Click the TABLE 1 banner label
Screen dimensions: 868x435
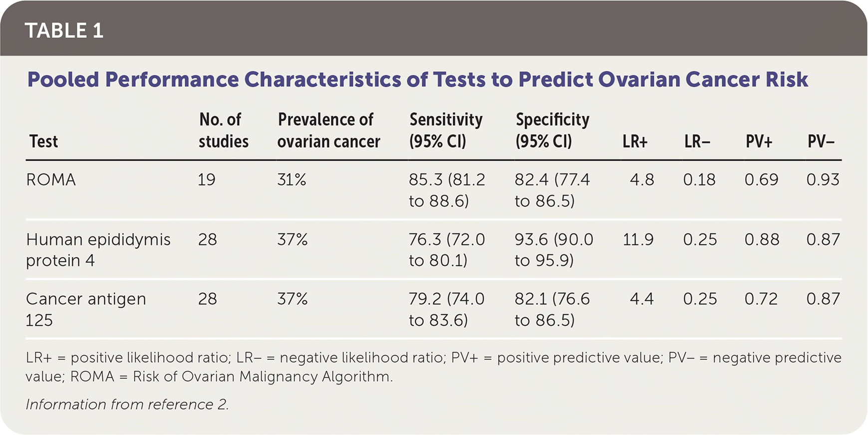coord(64,31)
